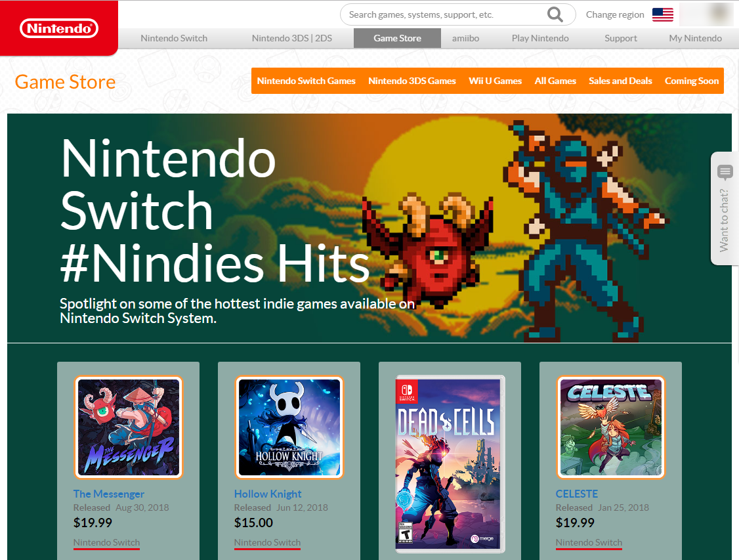Click the magnifying glass search icon
The width and height of the screenshot is (739, 560).
555,14
